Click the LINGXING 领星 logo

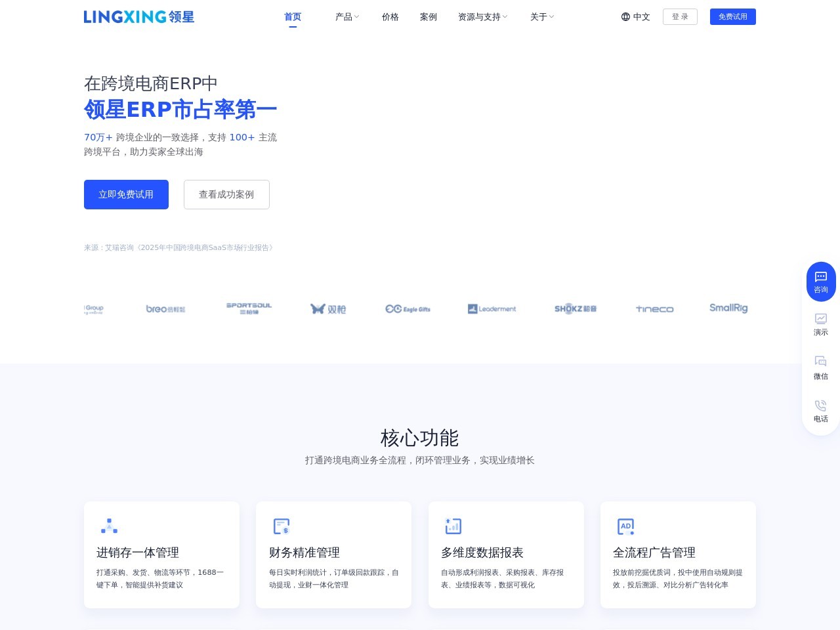tap(139, 17)
